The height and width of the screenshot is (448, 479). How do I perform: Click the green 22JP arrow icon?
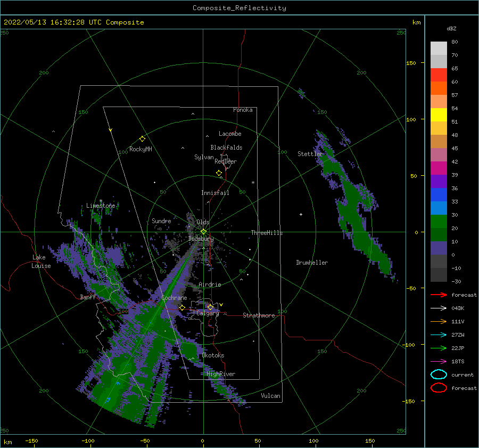tap(439, 348)
